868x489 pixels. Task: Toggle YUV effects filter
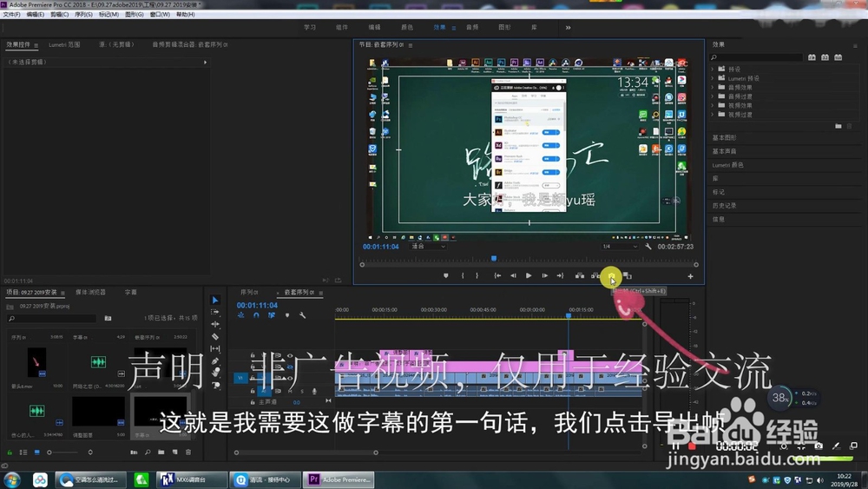(838, 57)
